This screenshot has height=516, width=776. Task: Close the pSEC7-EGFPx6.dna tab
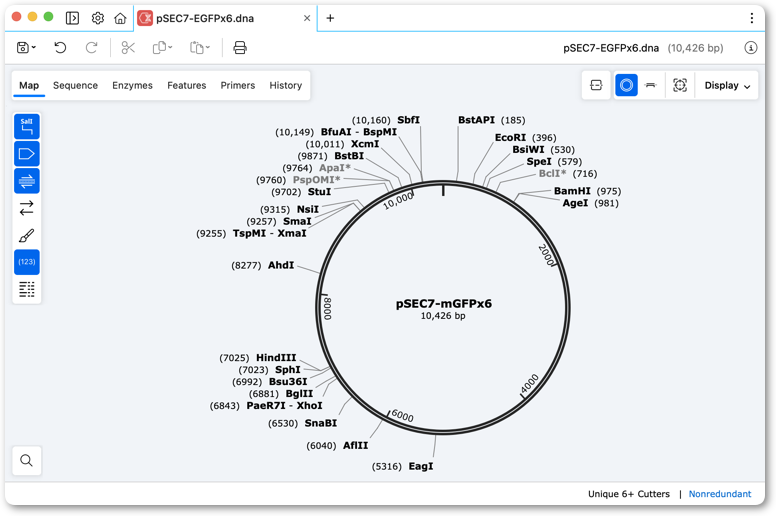point(307,18)
